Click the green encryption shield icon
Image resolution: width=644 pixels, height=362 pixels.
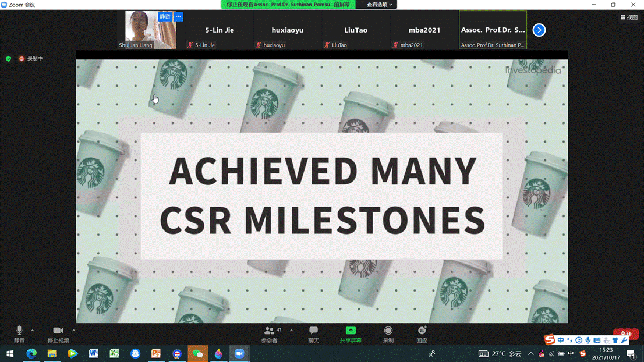pos(8,59)
